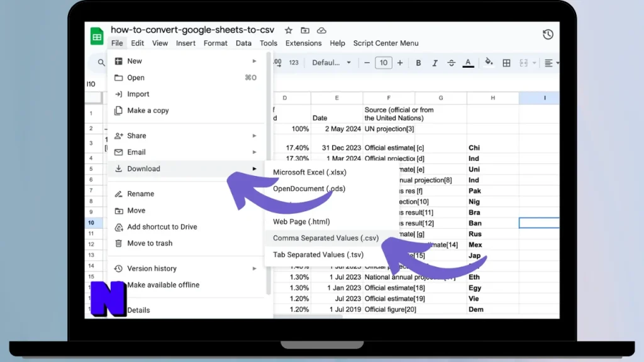Click the 123 number format button

(x=294, y=63)
